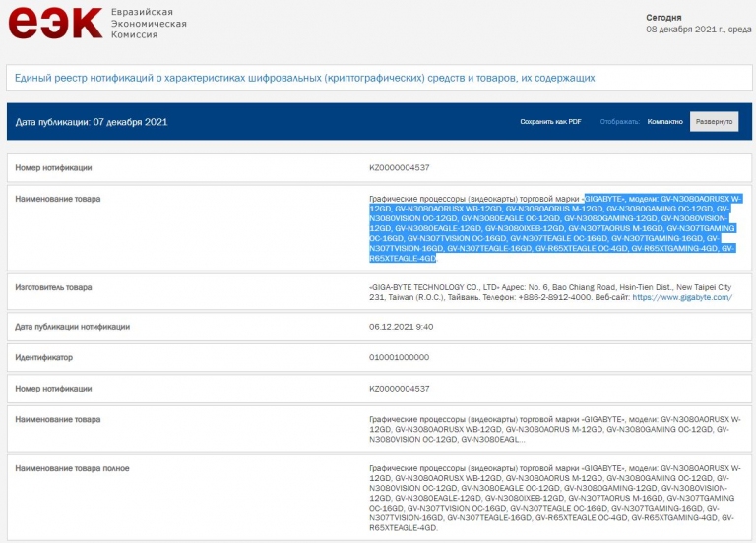Click the first Номер нотификации label
Image resolution: width=756 pixels, height=543 pixels.
[53, 167]
